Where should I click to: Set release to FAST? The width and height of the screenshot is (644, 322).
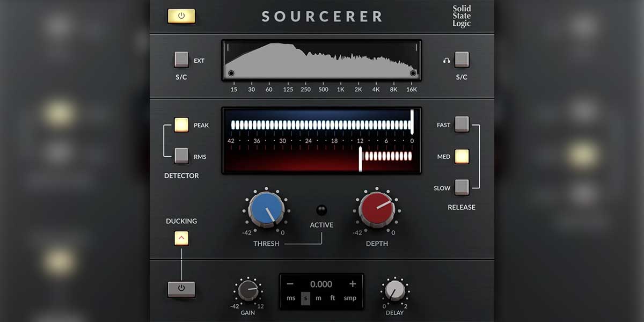point(462,124)
